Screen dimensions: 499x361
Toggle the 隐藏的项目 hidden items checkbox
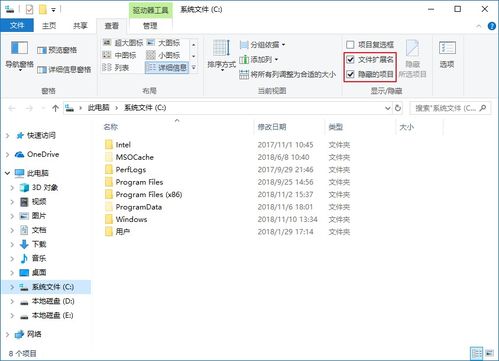tap(350, 74)
